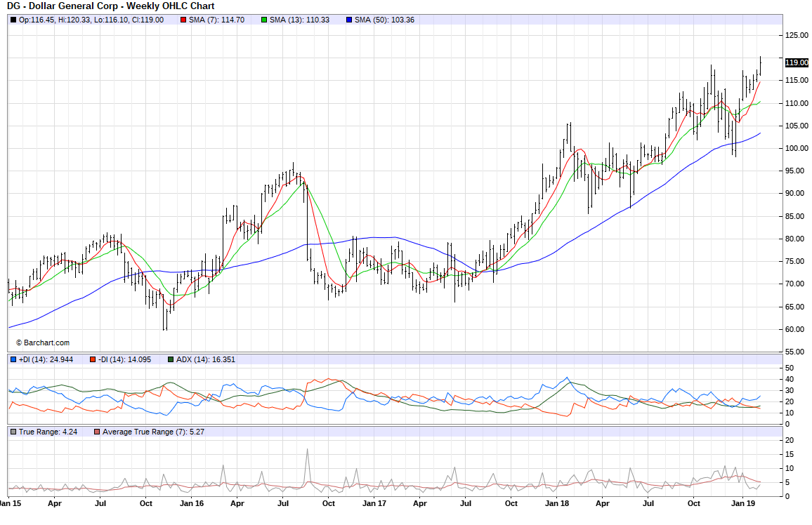The width and height of the screenshot is (812, 525).
Task: Click the 'Jan 18' date axis label
Action: pyautogui.click(x=557, y=503)
